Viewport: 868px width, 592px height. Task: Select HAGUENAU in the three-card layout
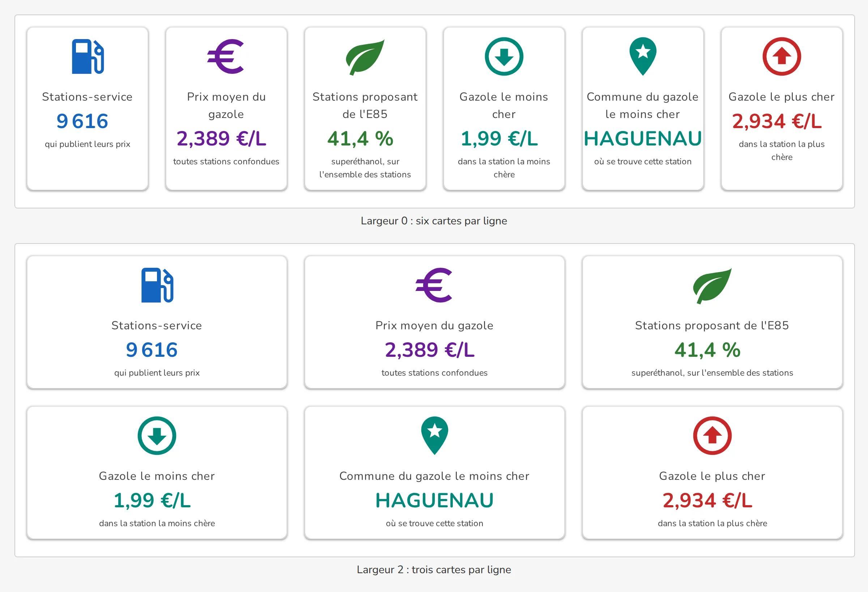click(x=434, y=500)
